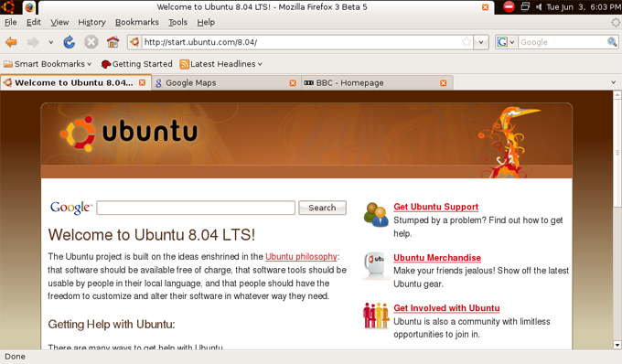Open the volume speaker control
This screenshot has height=364, width=622.
(x=539, y=6)
